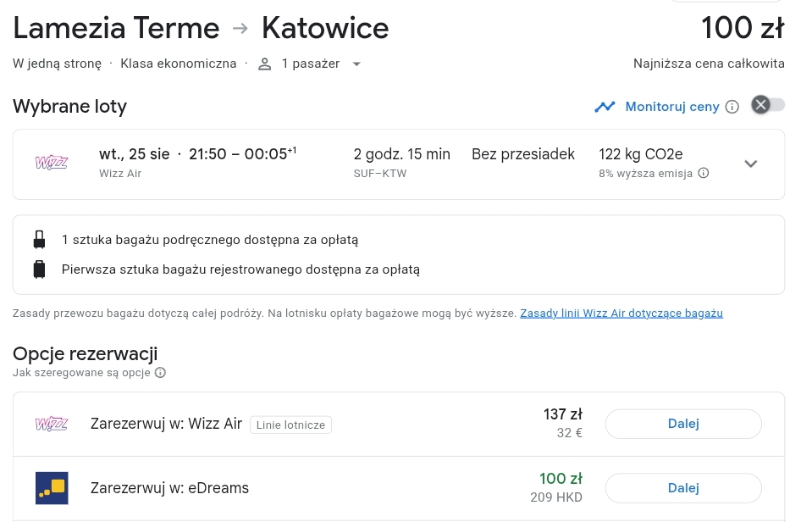Click the Monitoruj ceny label

(x=672, y=106)
